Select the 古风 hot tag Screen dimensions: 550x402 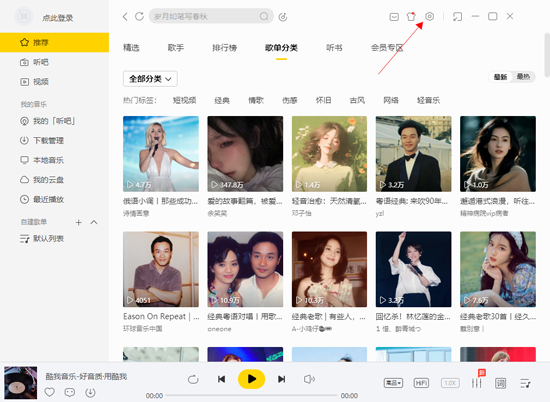point(357,100)
